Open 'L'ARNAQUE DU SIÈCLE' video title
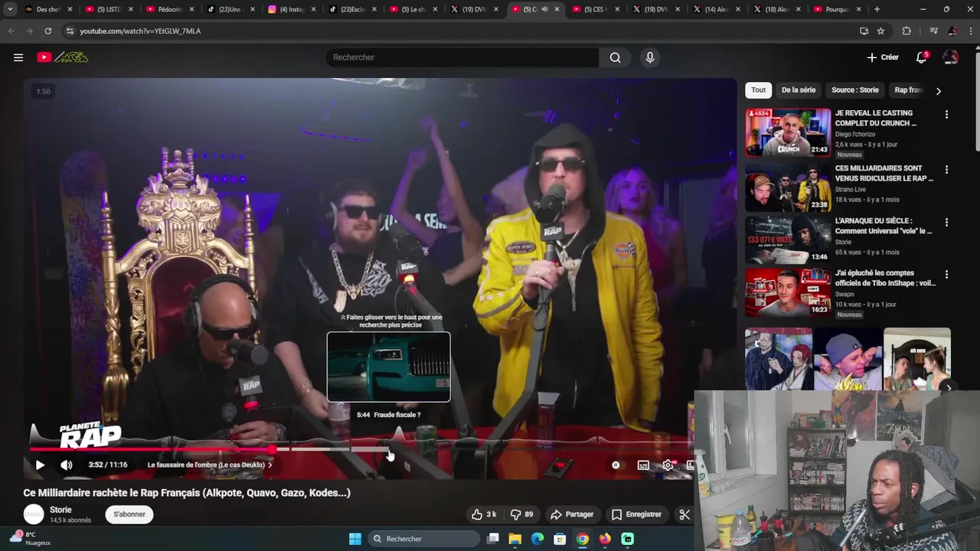980x551 pixels. (884, 226)
